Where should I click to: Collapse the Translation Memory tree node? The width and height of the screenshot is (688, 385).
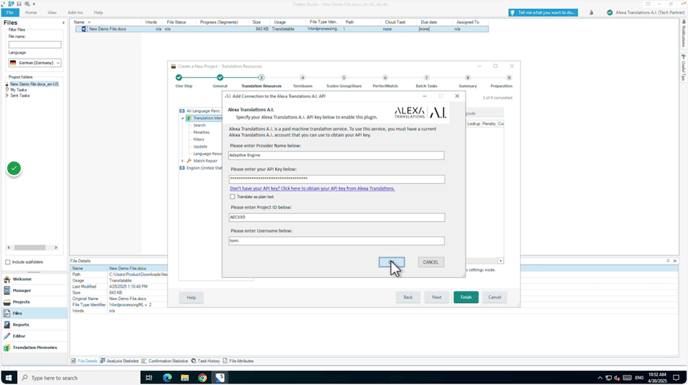pos(183,118)
